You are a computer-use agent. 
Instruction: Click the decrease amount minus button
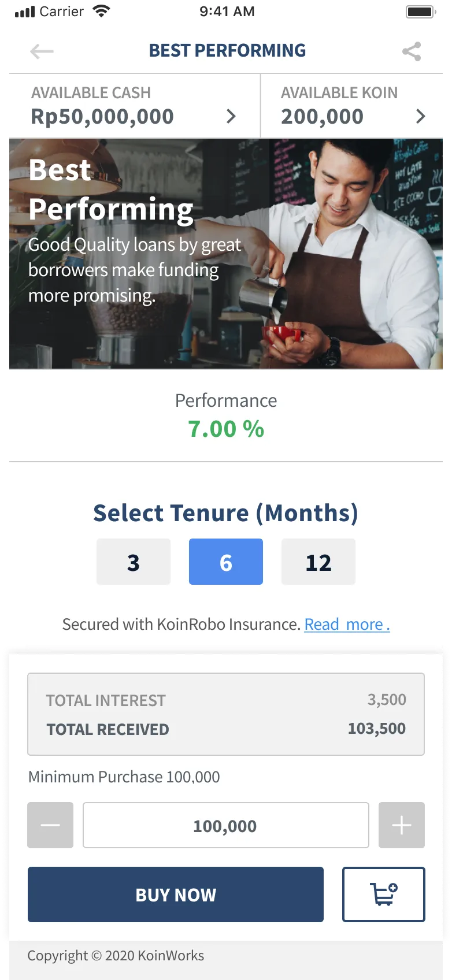pos(50,825)
